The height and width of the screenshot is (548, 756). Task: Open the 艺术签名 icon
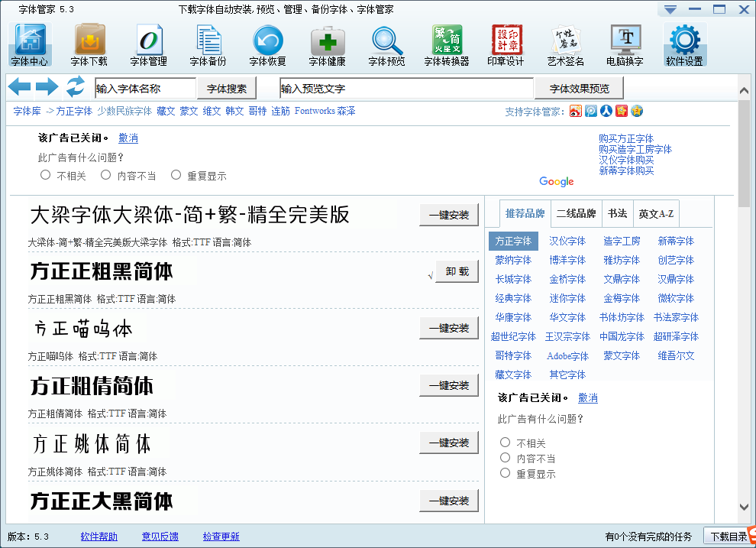coord(566,45)
